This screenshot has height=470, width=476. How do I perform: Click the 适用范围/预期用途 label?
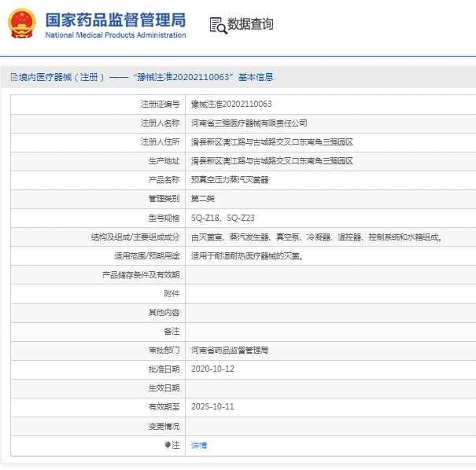point(147,256)
